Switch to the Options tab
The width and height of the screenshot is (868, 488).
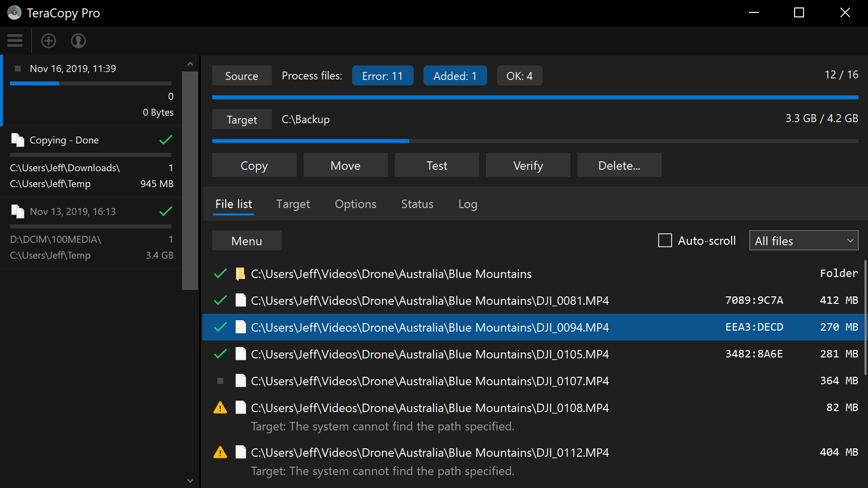(x=355, y=204)
